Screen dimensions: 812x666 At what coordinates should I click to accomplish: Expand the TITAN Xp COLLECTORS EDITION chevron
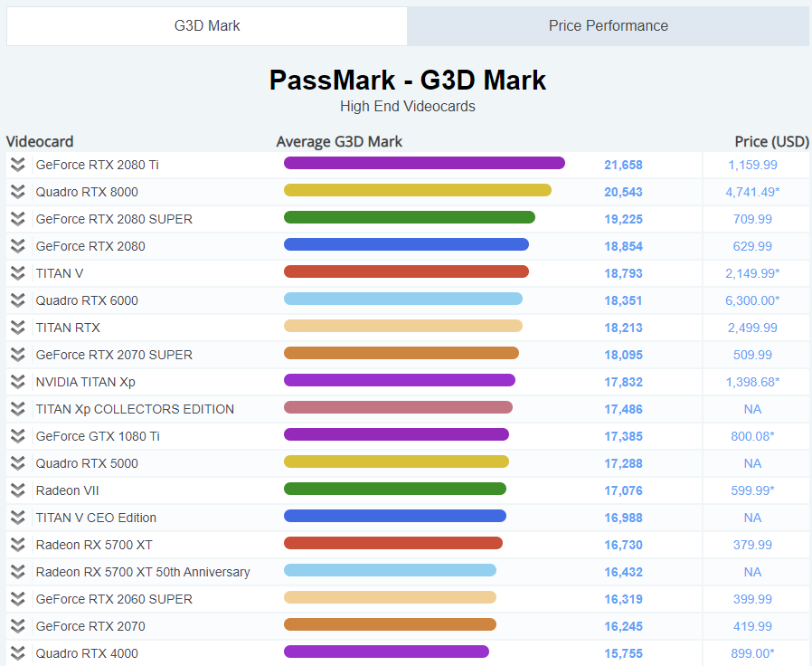17,409
